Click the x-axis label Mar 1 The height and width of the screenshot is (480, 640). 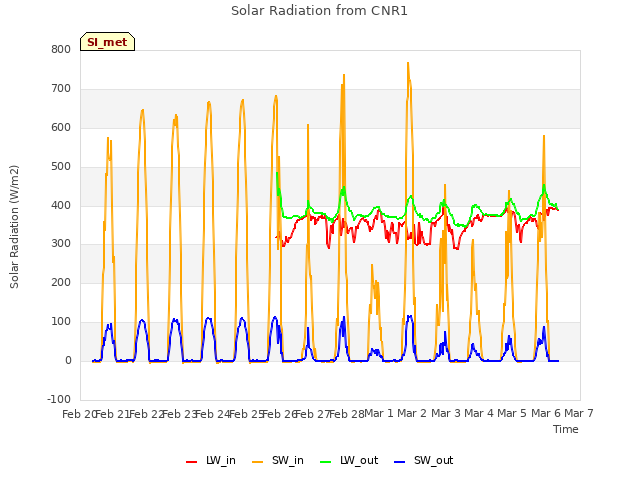coord(379,413)
